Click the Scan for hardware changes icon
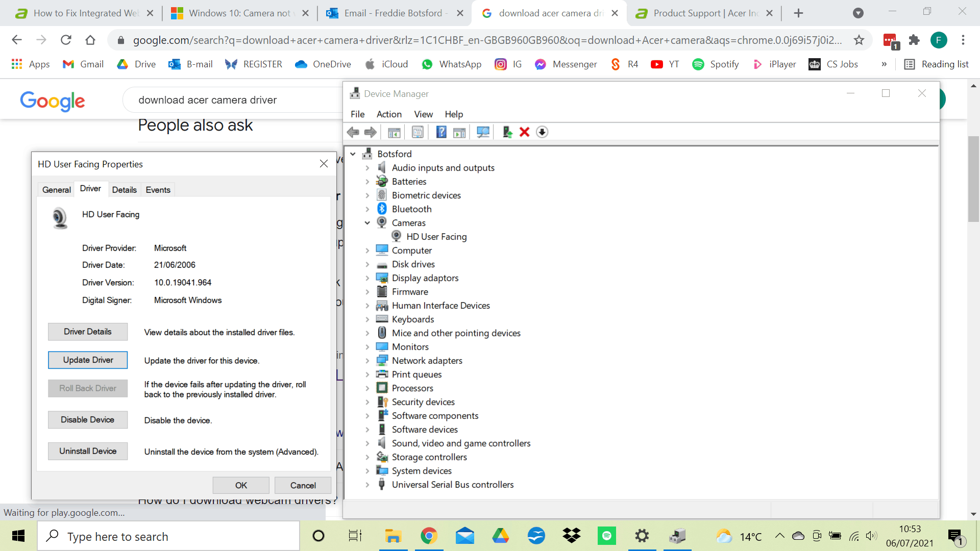This screenshot has height=551, width=980. click(x=483, y=132)
